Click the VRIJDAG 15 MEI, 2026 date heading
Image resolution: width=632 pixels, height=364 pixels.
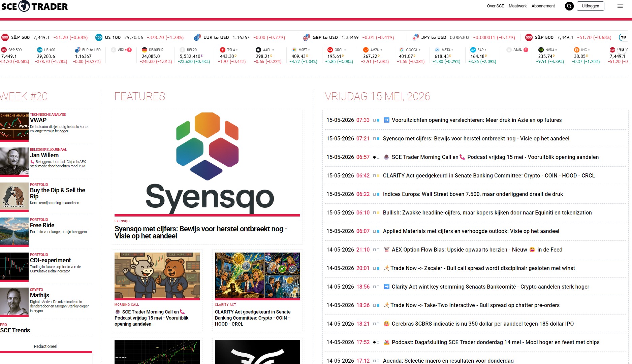(x=378, y=96)
